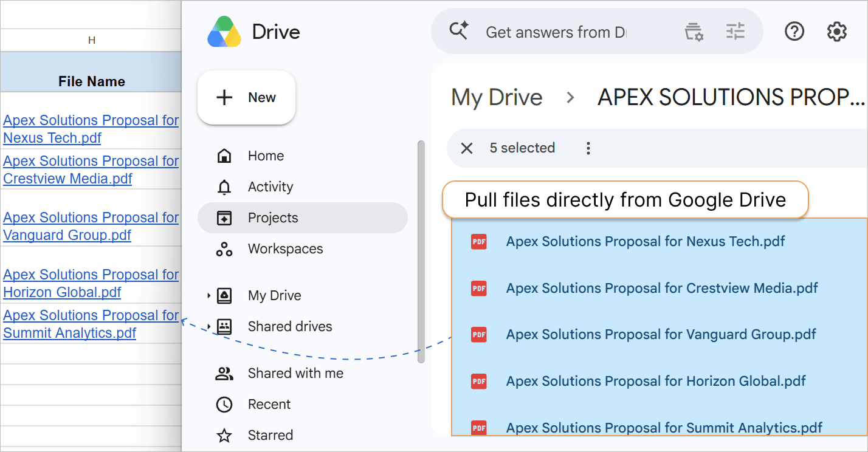Select Nexus Tech.pdf file row in Drive
This screenshot has width=868, height=452.
[x=660, y=242]
